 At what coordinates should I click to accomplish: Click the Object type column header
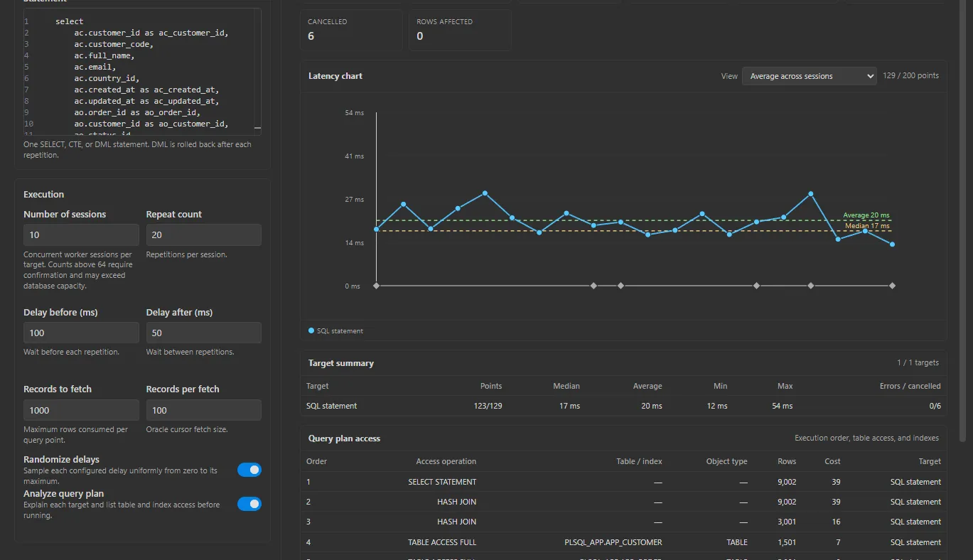click(x=726, y=461)
